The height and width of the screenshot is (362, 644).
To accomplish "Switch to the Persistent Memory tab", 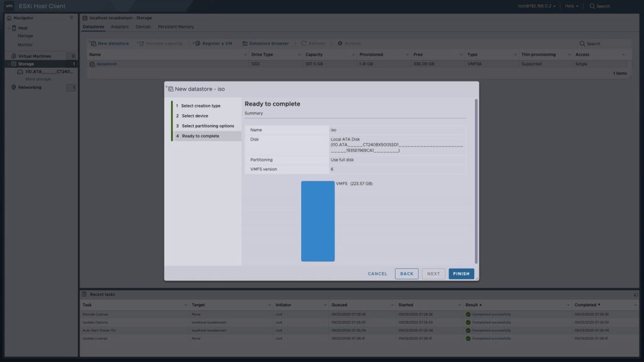I will (x=176, y=26).
